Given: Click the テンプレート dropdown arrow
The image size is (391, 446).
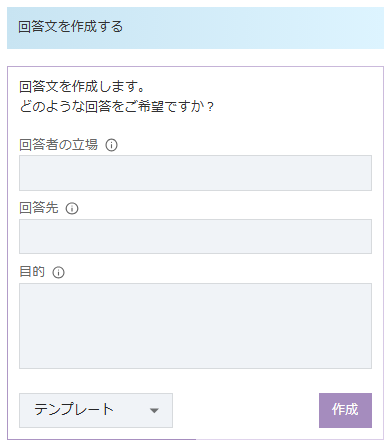Looking at the screenshot, I should pyautogui.click(x=154, y=411).
